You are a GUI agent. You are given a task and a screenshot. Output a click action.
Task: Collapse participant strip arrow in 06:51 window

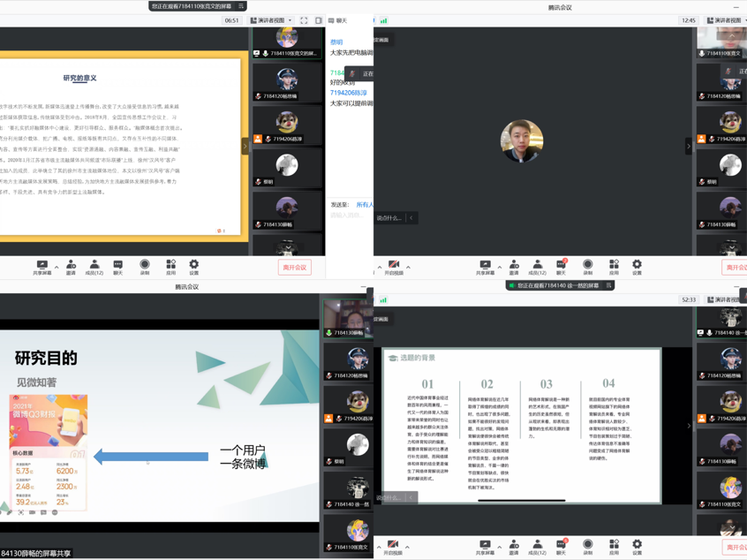[245, 146]
